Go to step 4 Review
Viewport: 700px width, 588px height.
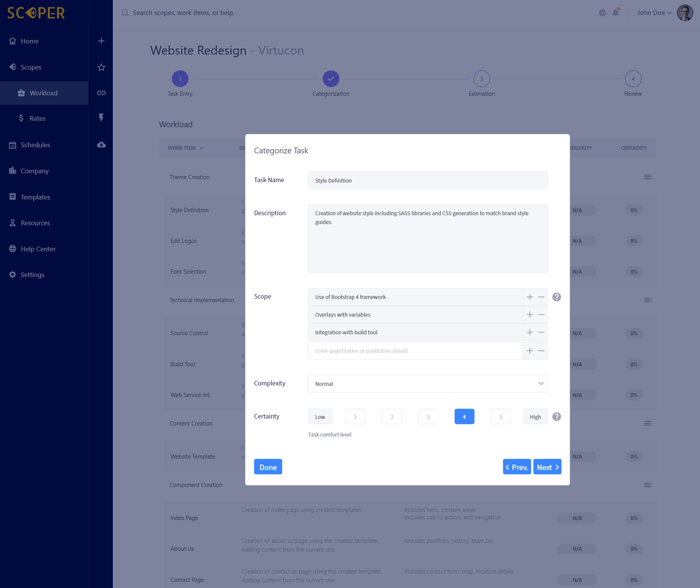pyautogui.click(x=633, y=79)
